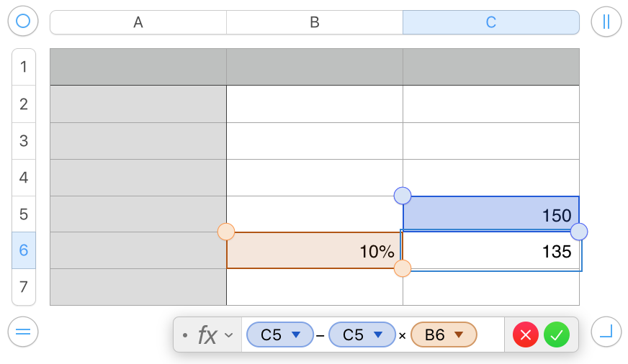Select row 6 header

[24, 250]
